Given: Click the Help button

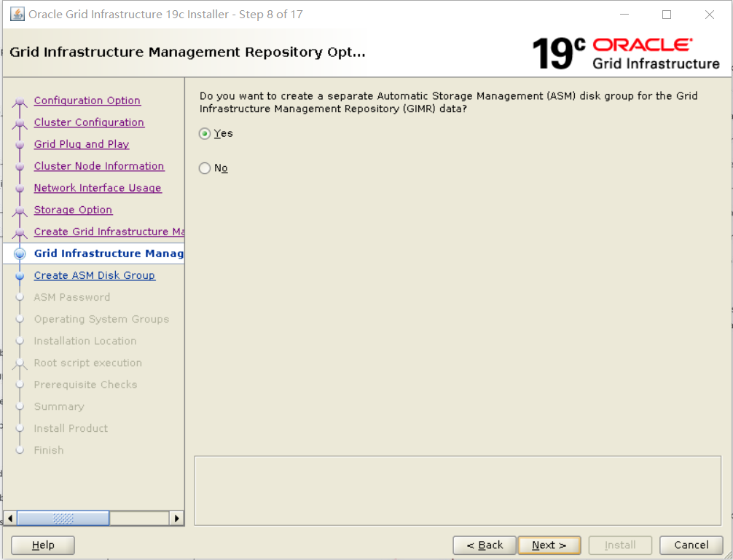Looking at the screenshot, I should pyautogui.click(x=43, y=545).
